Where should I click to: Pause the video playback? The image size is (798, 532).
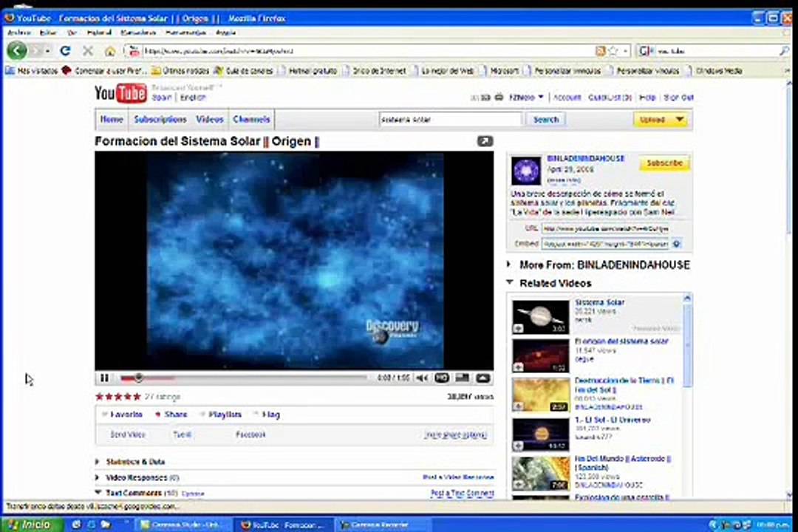click(104, 378)
